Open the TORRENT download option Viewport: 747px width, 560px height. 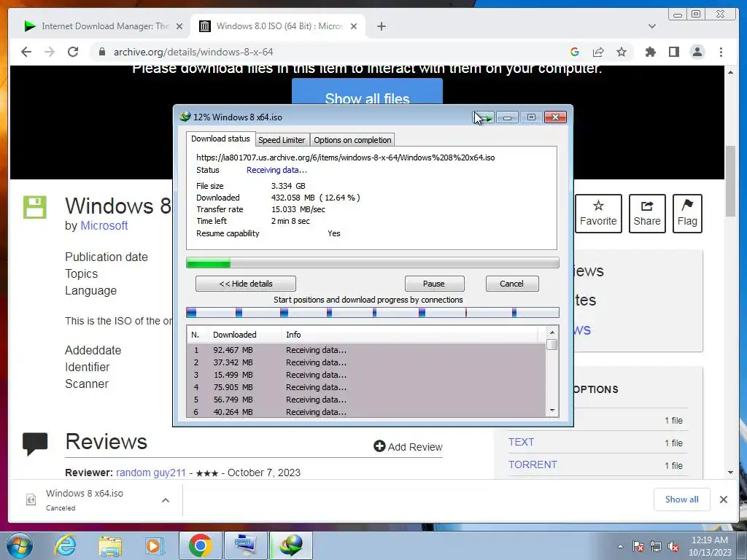(x=533, y=464)
